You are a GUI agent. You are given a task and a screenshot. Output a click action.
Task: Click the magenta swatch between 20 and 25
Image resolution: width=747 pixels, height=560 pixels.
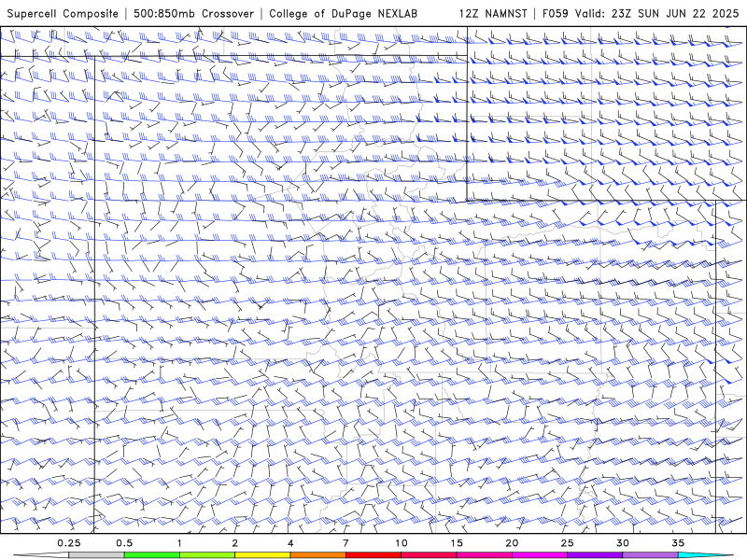(x=540, y=555)
